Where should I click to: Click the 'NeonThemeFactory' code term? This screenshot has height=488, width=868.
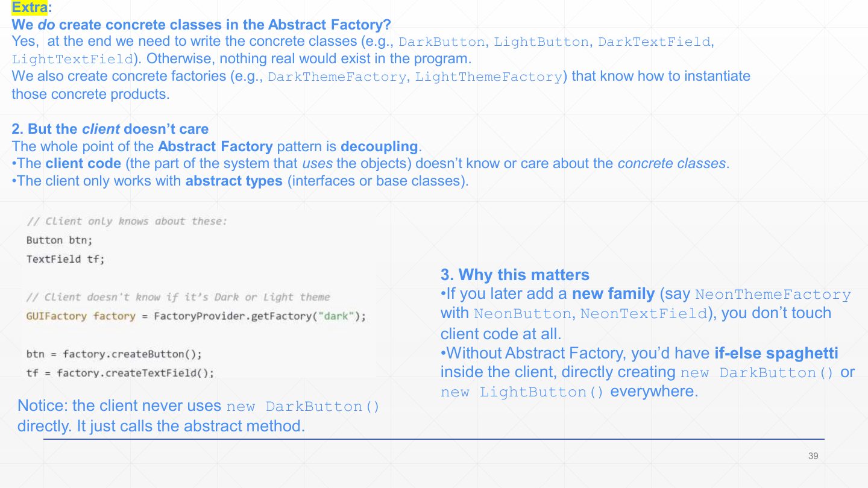[773, 295]
